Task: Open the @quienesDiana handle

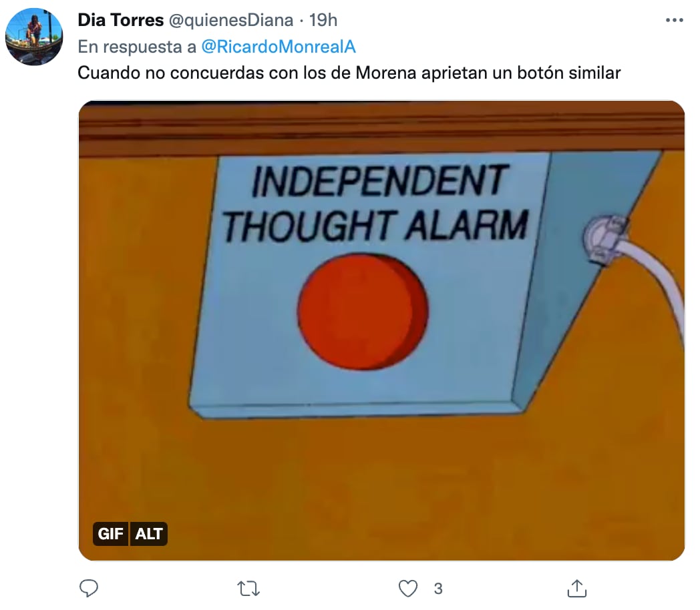Action: tap(231, 20)
